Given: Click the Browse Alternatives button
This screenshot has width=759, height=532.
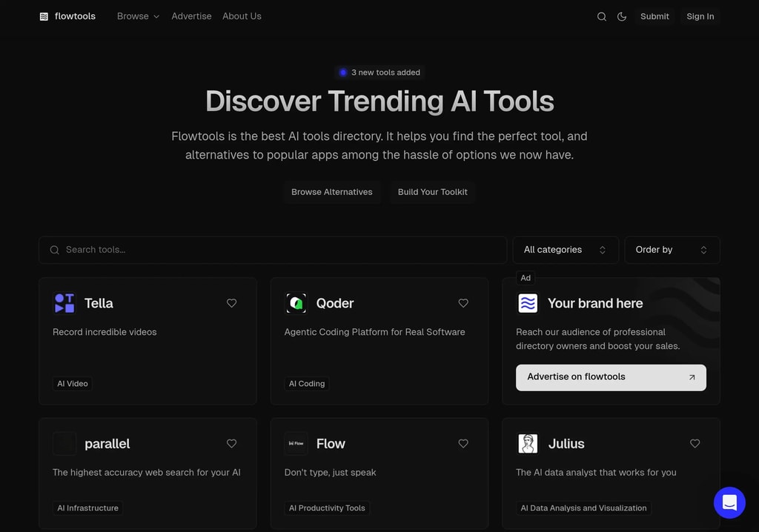Looking at the screenshot, I should 331,192.
